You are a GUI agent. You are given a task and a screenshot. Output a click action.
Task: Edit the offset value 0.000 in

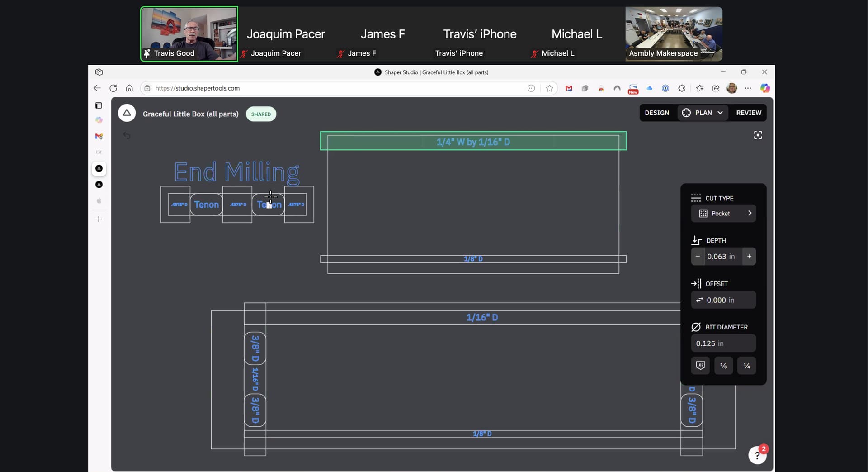pos(723,300)
